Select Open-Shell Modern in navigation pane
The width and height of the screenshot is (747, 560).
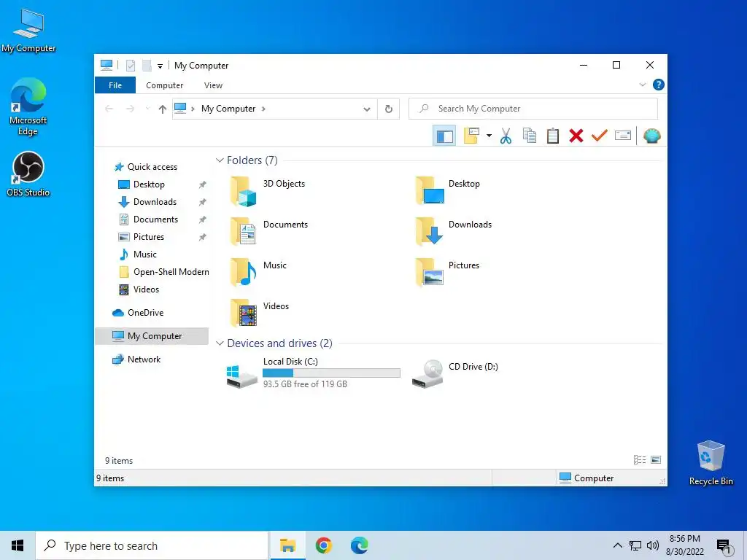pos(164,272)
